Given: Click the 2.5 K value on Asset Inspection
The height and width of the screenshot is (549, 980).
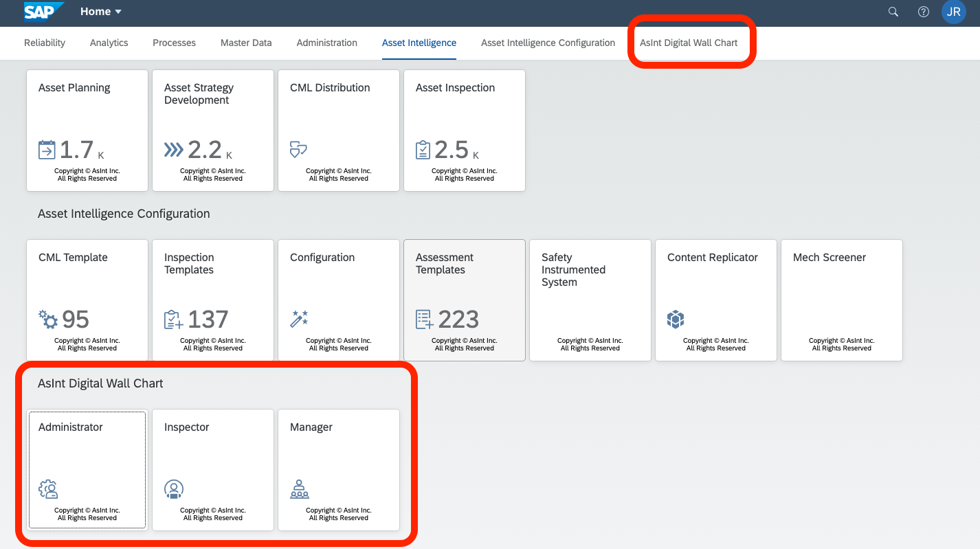Looking at the screenshot, I should point(456,150).
